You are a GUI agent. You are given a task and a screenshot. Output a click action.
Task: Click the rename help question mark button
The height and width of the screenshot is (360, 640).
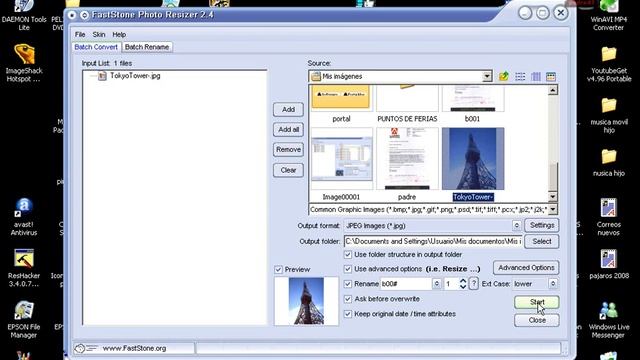coord(473,283)
